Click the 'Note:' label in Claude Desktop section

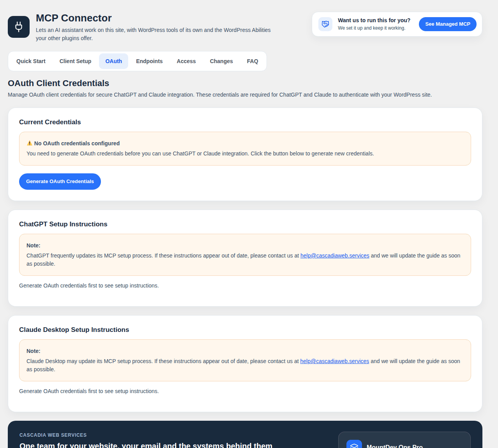click(34, 351)
